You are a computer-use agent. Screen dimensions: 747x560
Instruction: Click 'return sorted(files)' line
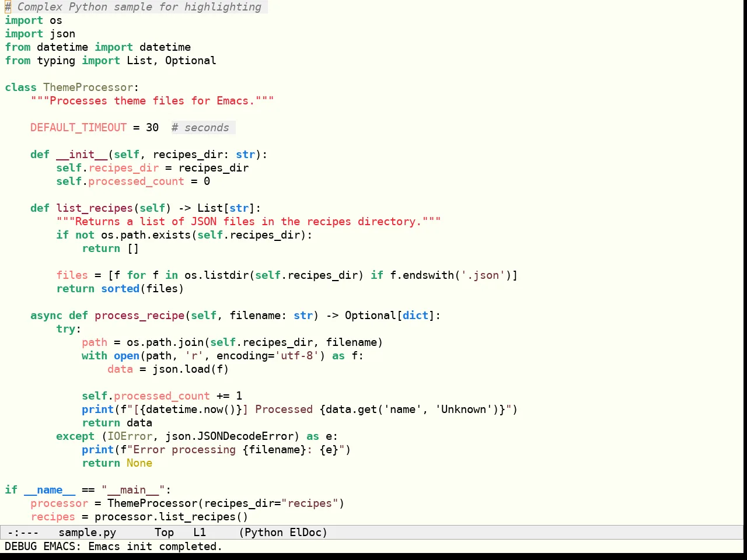[x=120, y=289]
